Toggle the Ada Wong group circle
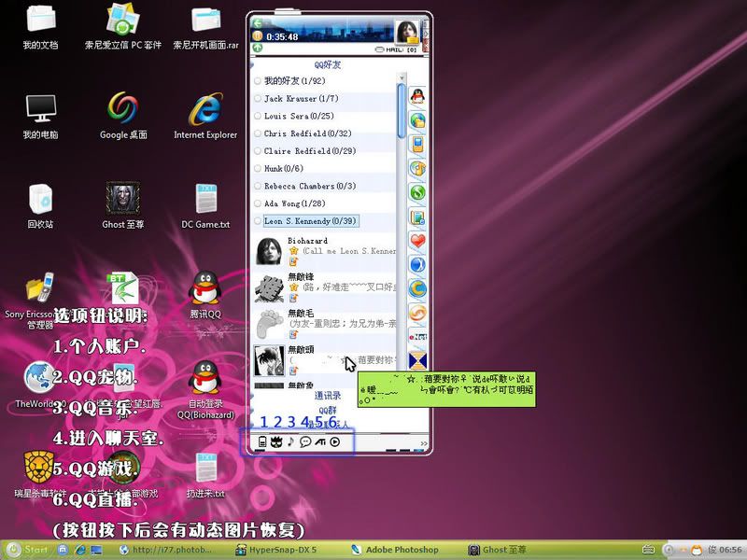 (258, 204)
